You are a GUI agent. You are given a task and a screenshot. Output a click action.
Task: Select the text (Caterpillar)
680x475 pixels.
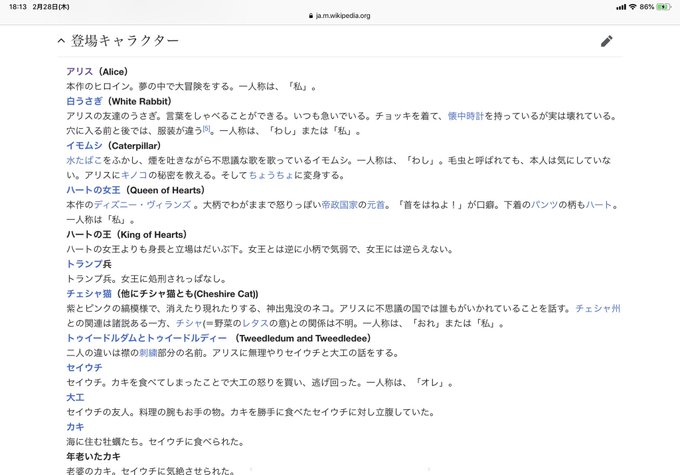point(134,145)
